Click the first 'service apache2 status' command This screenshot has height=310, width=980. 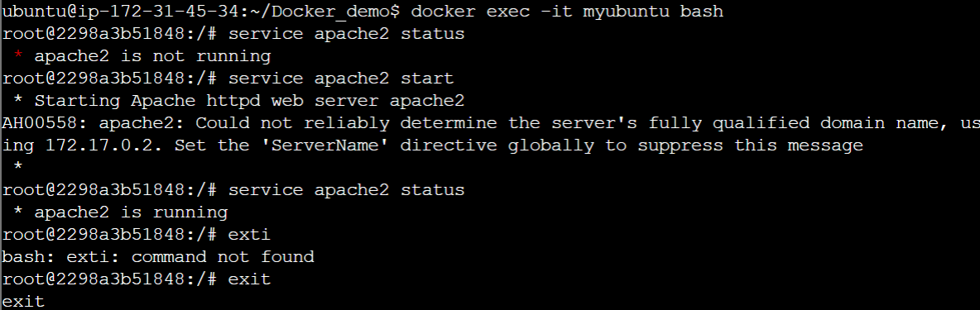347,34
